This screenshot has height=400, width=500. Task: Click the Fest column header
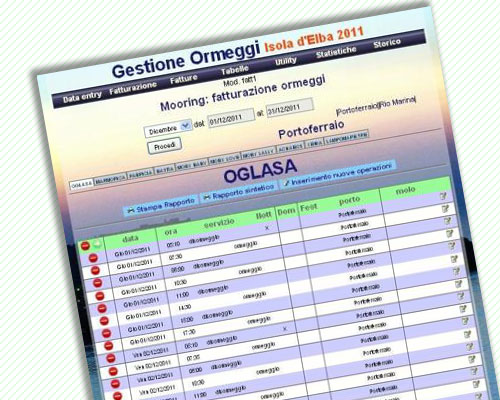(308, 207)
